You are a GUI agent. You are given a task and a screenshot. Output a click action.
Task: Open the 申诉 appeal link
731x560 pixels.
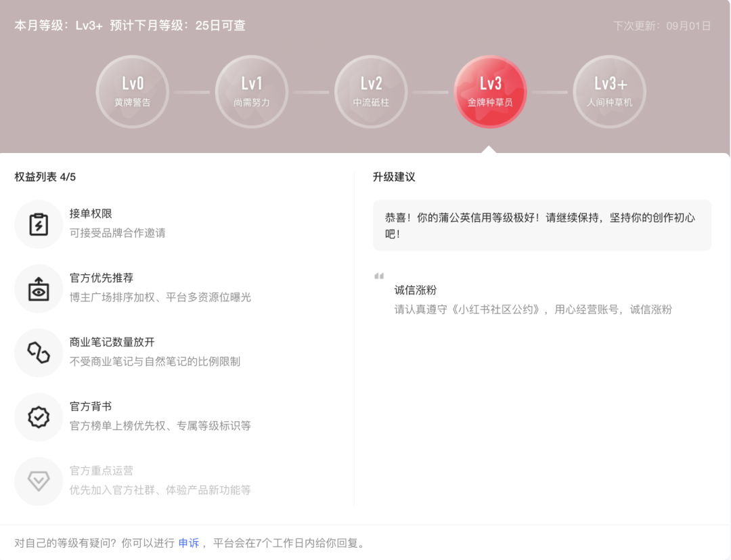[189, 543]
